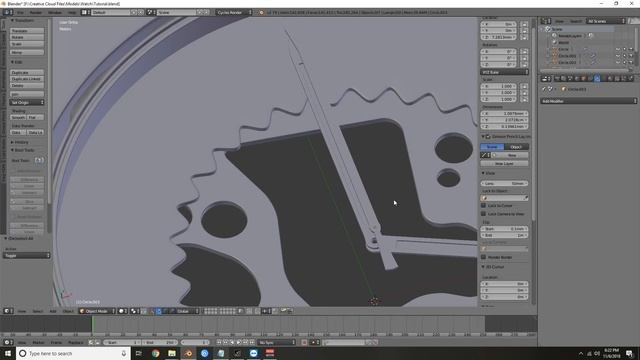The image size is (640, 360).
Task: Open the Window menu
Action: click(x=55, y=13)
